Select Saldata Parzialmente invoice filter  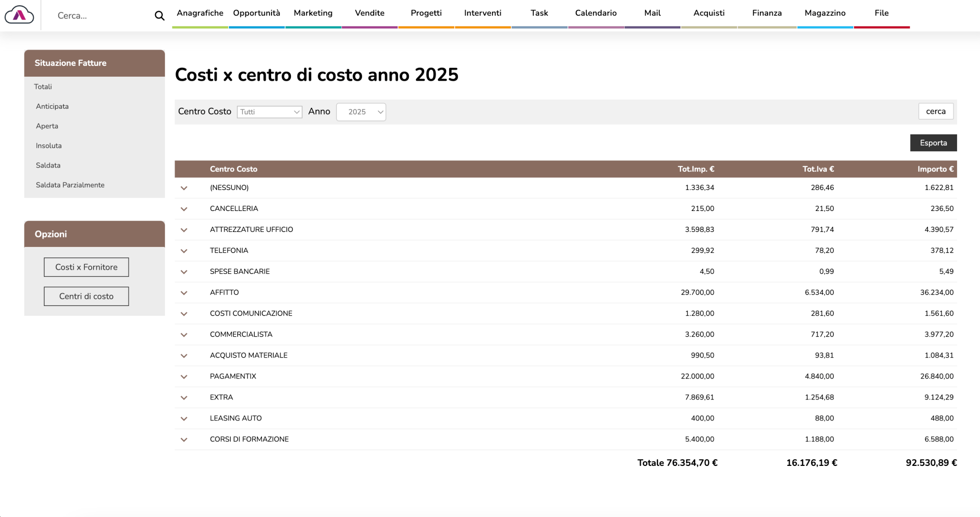[70, 185]
